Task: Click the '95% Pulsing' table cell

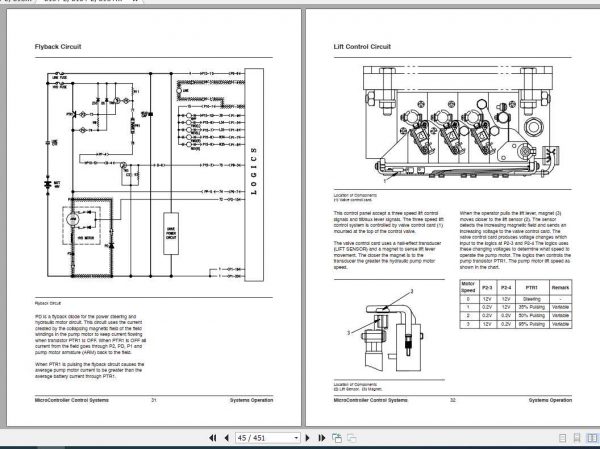Action: pos(532,324)
